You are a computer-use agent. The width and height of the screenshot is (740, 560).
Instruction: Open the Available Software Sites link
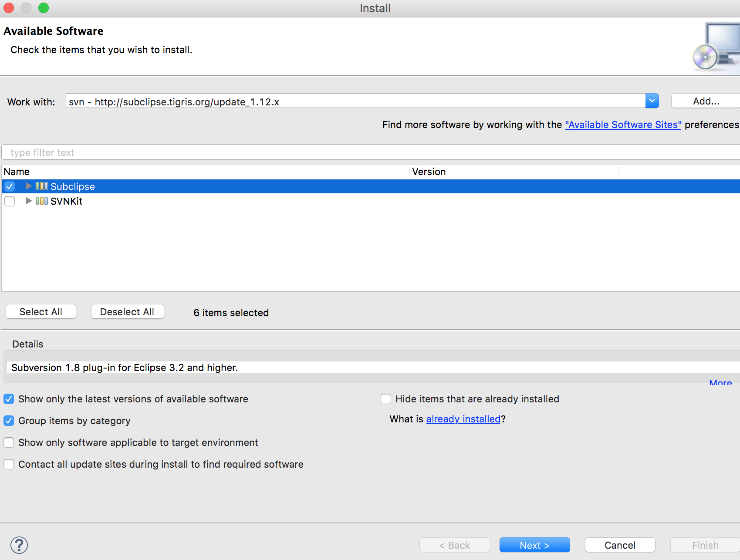pyautogui.click(x=623, y=125)
